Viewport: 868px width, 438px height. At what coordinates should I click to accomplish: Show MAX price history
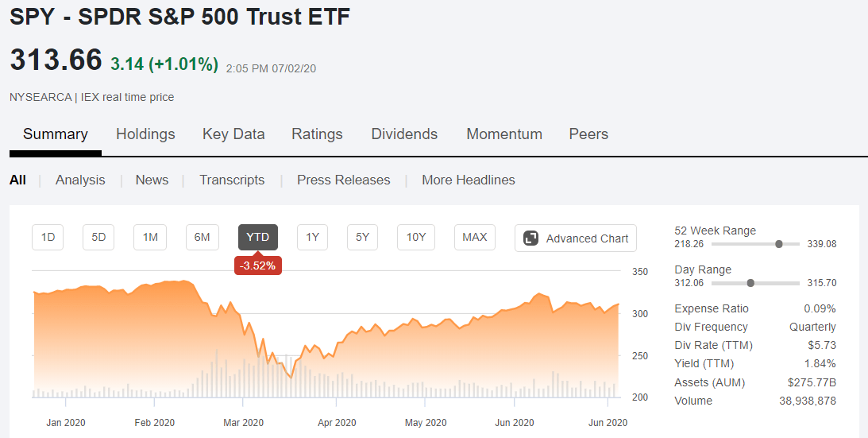click(x=474, y=238)
